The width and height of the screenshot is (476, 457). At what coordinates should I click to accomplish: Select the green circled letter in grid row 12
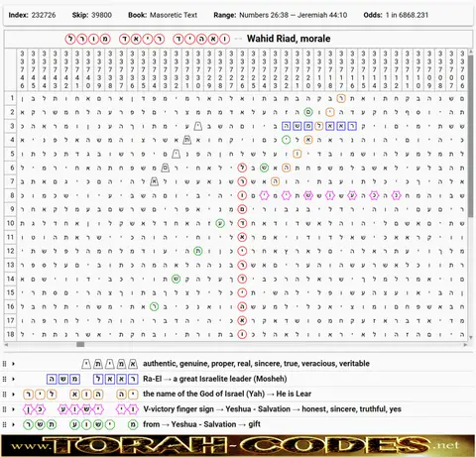[x=198, y=251]
